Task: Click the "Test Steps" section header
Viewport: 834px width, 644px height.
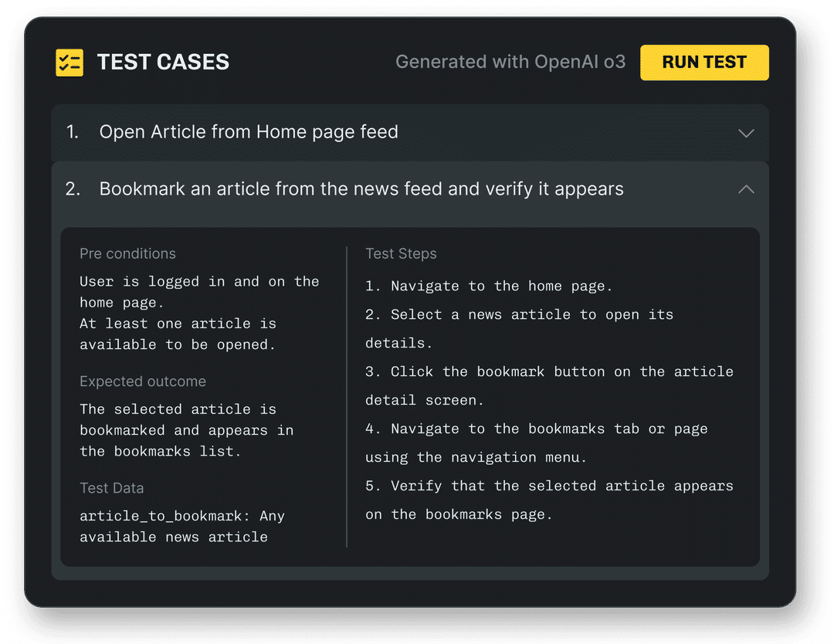Action: [x=401, y=254]
